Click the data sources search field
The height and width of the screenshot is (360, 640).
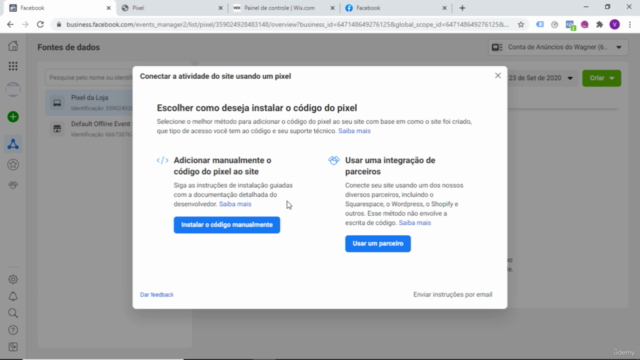point(89,78)
